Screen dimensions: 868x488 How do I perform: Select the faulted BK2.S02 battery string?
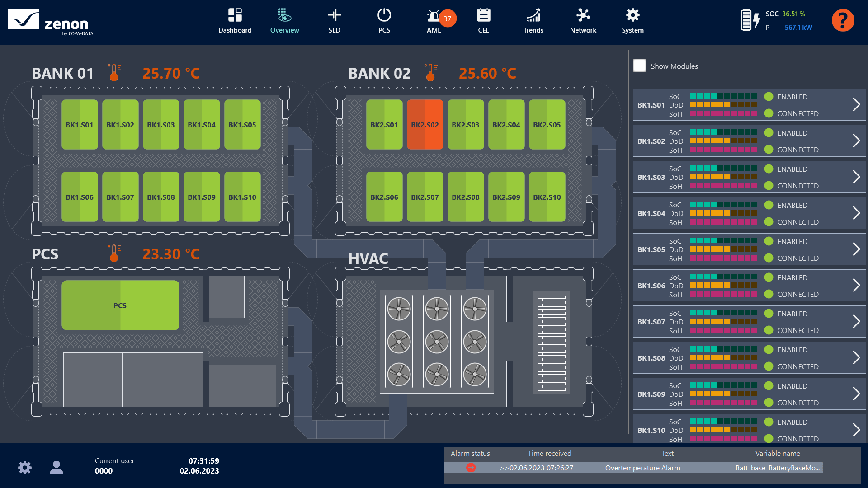click(425, 125)
